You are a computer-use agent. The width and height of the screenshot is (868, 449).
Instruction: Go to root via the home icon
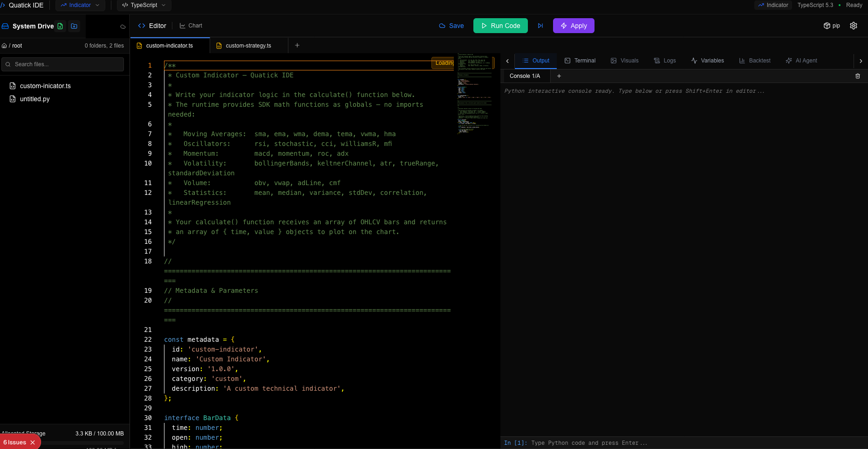[4, 46]
